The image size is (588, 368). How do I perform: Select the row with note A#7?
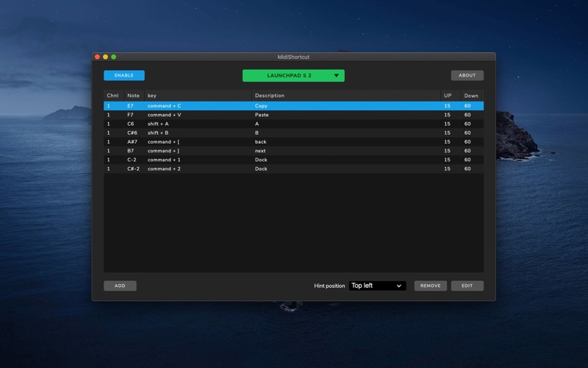coord(293,142)
